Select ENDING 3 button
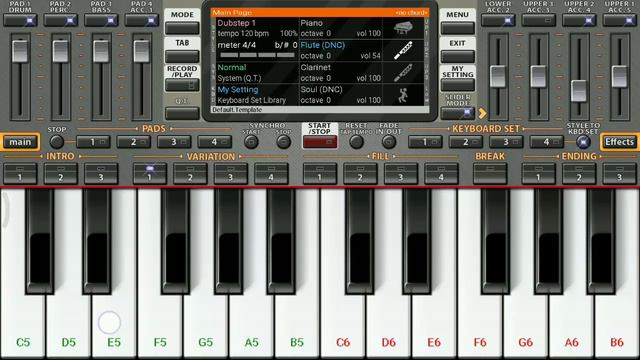 (x=619, y=173)
